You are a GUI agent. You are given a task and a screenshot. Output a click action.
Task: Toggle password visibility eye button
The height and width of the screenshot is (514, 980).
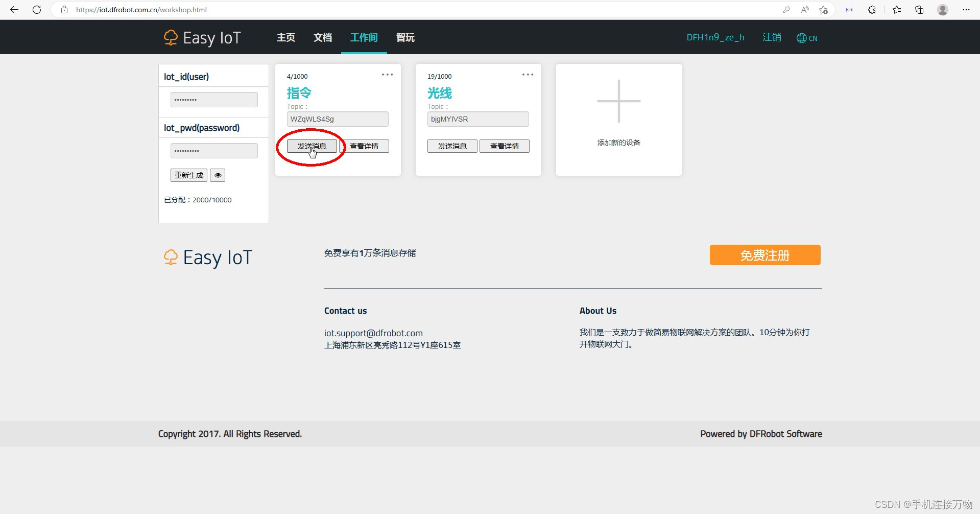[218, 175]
